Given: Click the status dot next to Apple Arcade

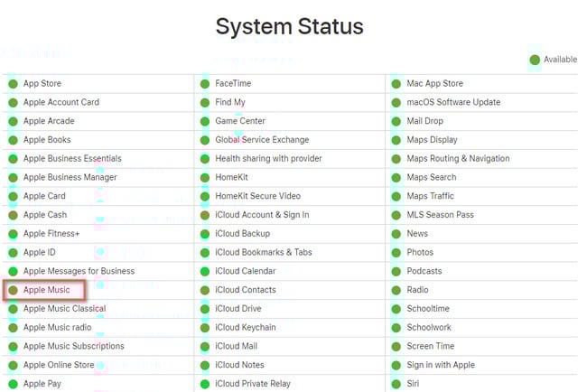Looking at the screenshot, I should point(14,121).
